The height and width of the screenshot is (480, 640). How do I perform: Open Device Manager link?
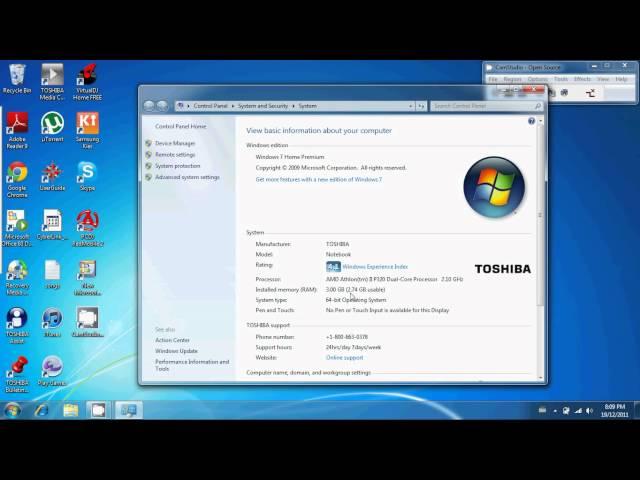(x=175, y=143)
